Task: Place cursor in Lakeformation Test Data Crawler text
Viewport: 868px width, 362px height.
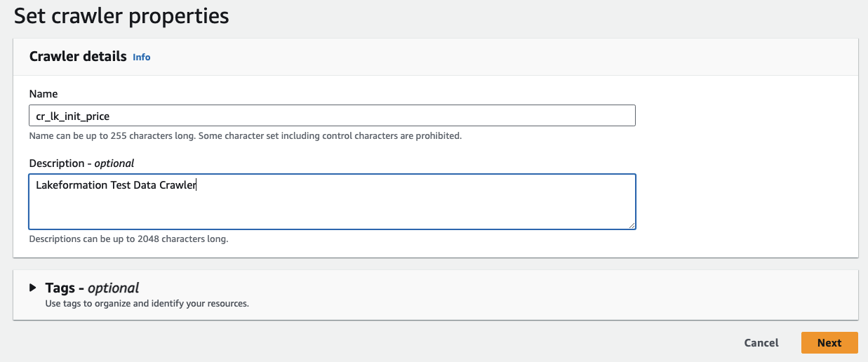Action: point(116,186)
